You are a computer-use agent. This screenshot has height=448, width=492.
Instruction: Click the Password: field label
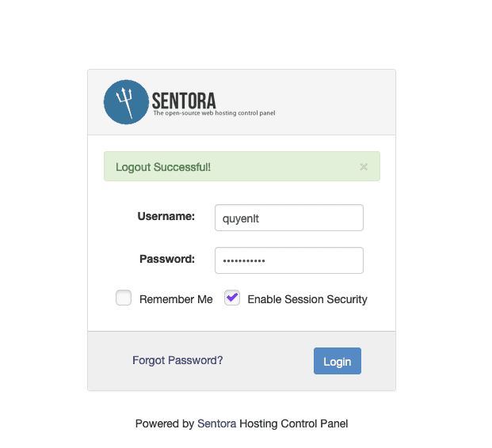pyautogui.click(x=167, y=259)
